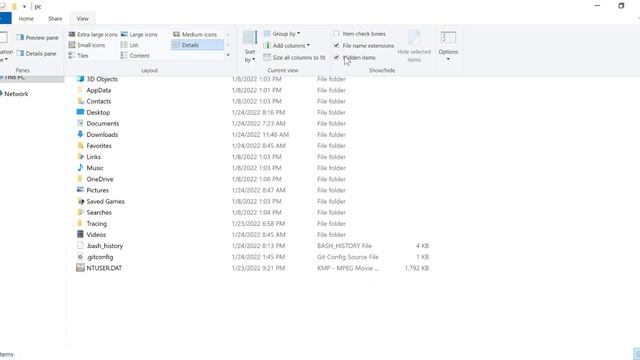Click the OneDrive folder icon
The height and width of the screenshot is (360, 640).
[x=80, y=179]
